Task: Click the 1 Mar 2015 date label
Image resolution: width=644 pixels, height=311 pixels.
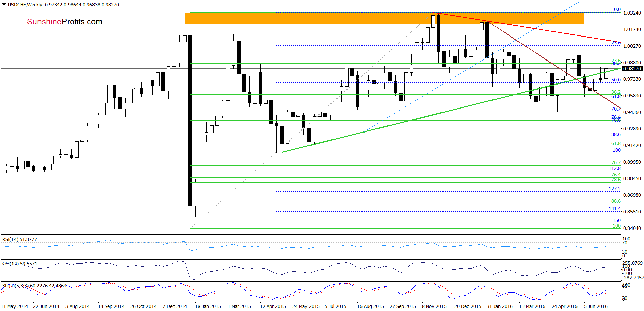Action: coord(239,306)
